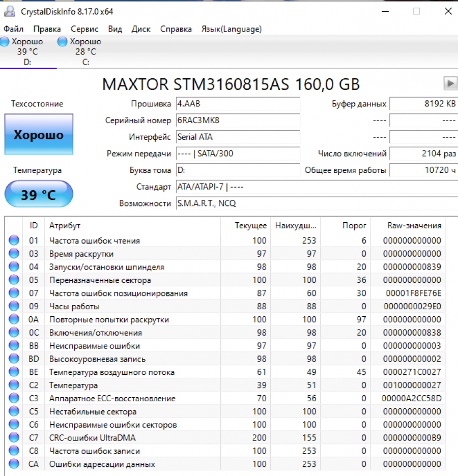458x476 pixels.
Task: Click the health circle icon above drive D:
Action: pos(5,42)
